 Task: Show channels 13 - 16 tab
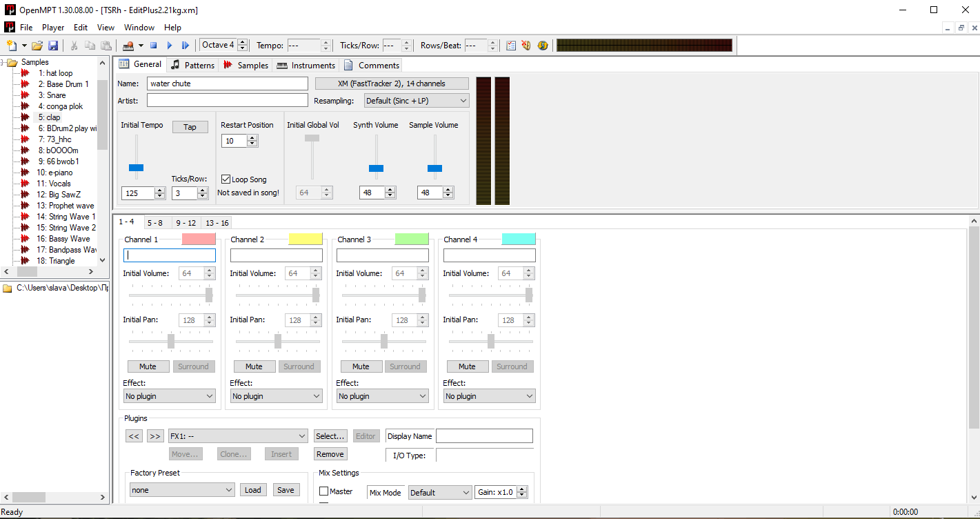217,223
